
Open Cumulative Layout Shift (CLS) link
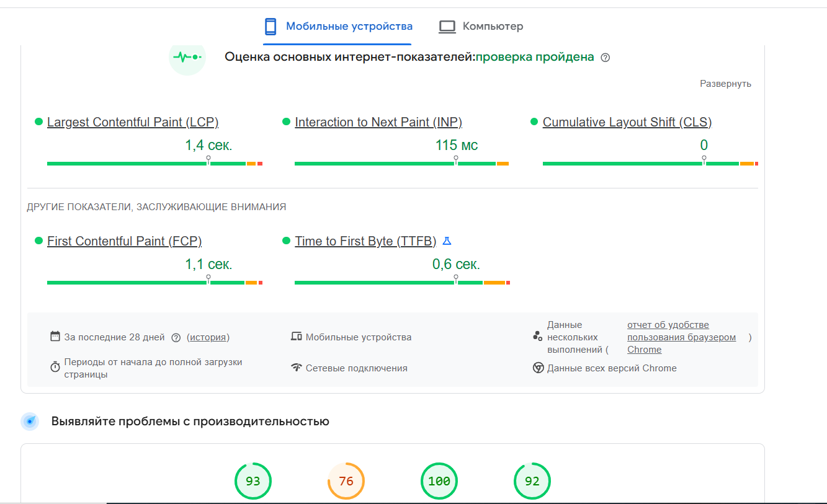627,122
